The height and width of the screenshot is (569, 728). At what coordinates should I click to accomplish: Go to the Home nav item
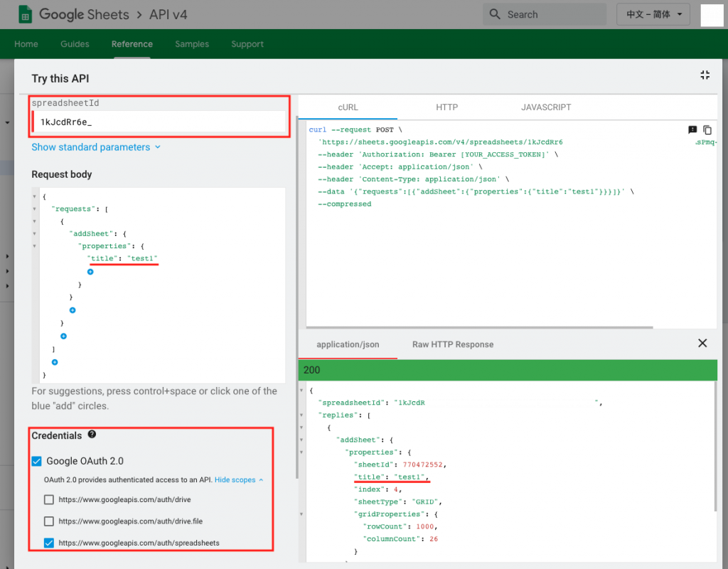click(26, 44)
